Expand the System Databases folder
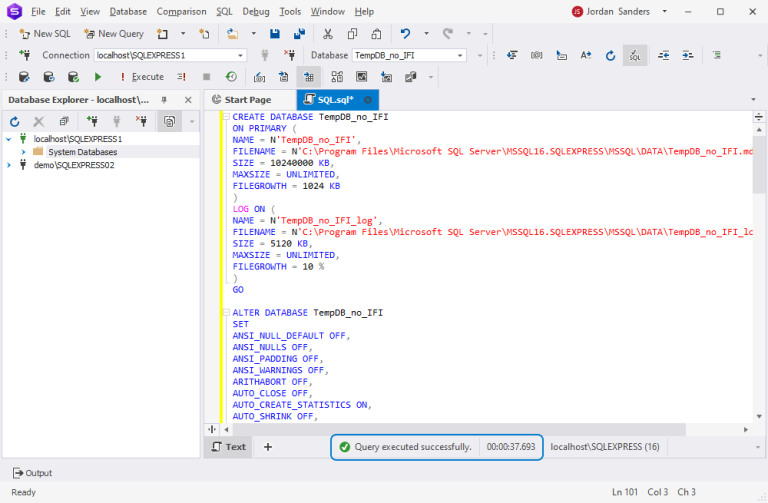This screenshot has height=503, width=768. pos(23,152)
